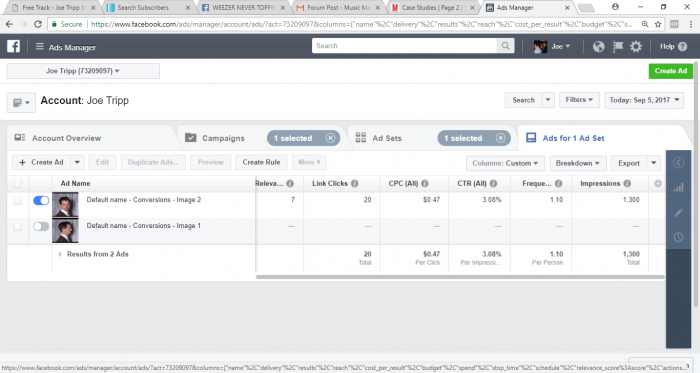700x373 pixels.
Task: Open the edit pencil panel in sidebar
Action: [678, 213]
